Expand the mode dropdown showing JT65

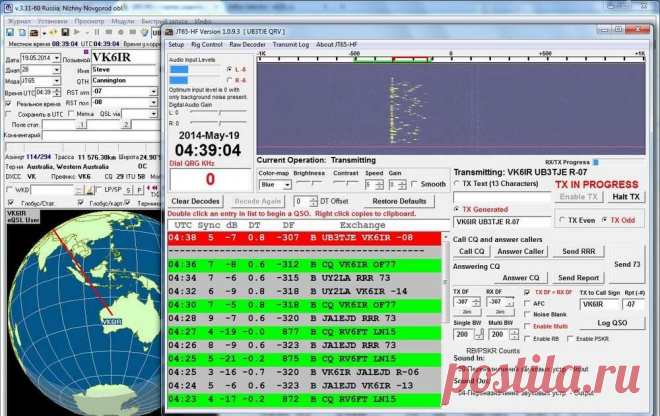point(56,80)
